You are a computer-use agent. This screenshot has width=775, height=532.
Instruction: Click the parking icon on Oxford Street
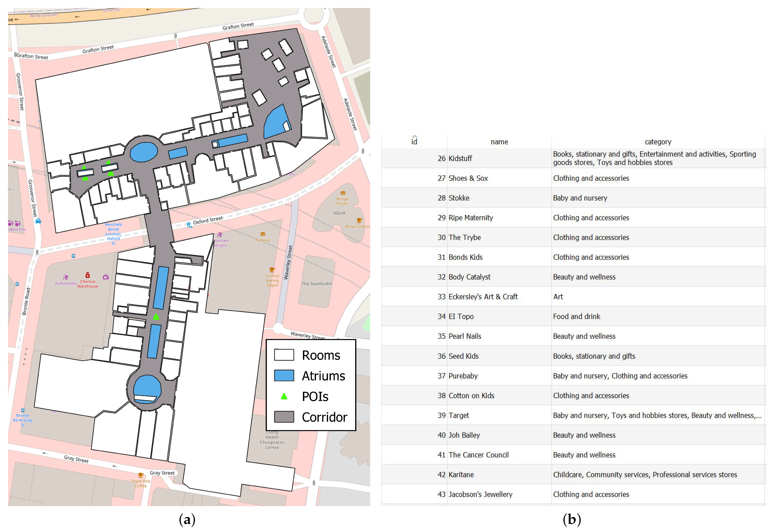coord(189,225)
